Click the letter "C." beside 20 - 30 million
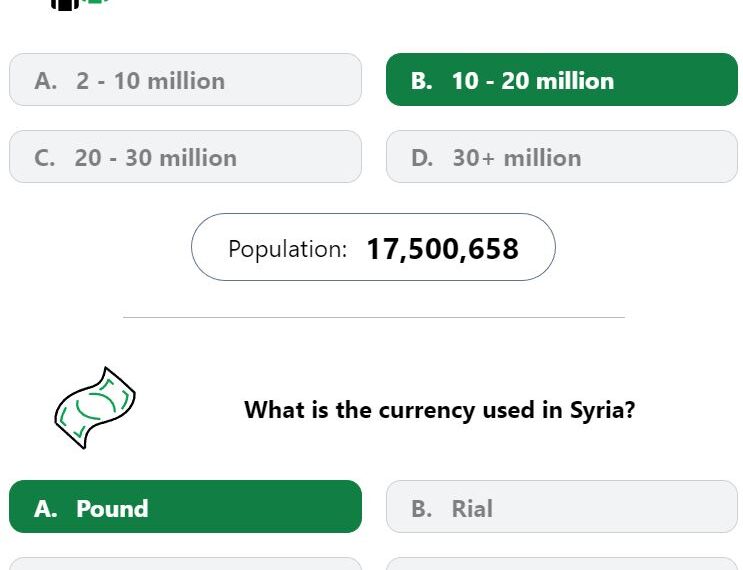 point(45,158)
